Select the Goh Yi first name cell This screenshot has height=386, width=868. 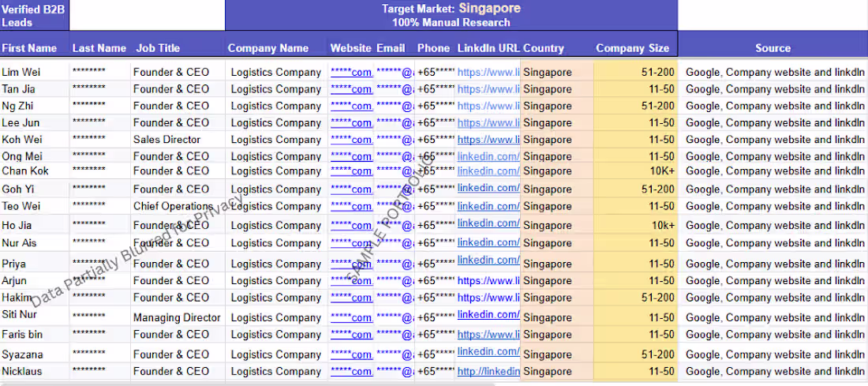tap(35, 189)
